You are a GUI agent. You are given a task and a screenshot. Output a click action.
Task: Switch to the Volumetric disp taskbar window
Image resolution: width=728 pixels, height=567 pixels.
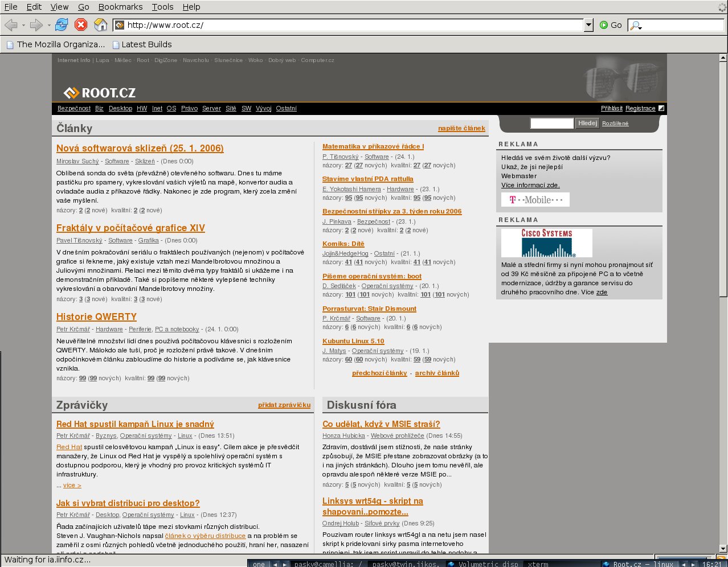click(483, 564)
